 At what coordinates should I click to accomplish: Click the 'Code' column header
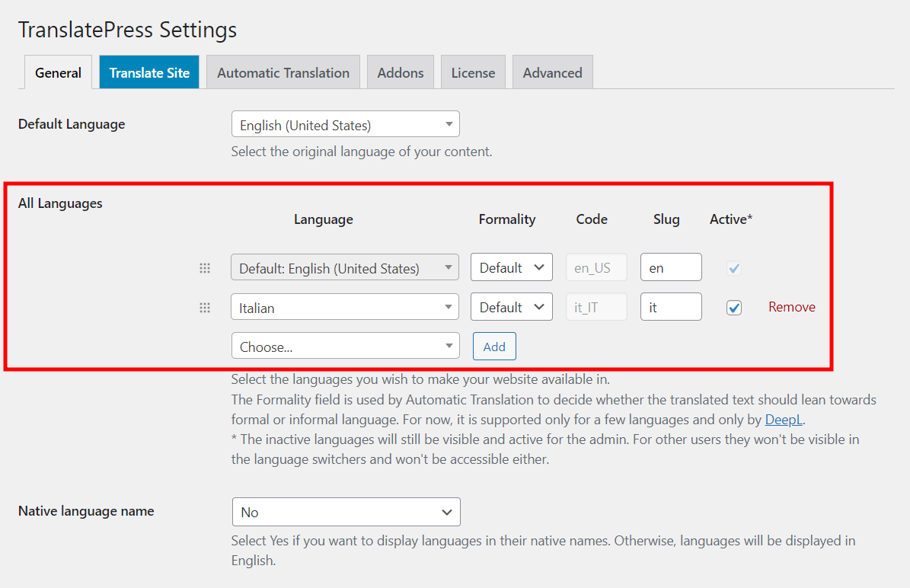(592, 219)
